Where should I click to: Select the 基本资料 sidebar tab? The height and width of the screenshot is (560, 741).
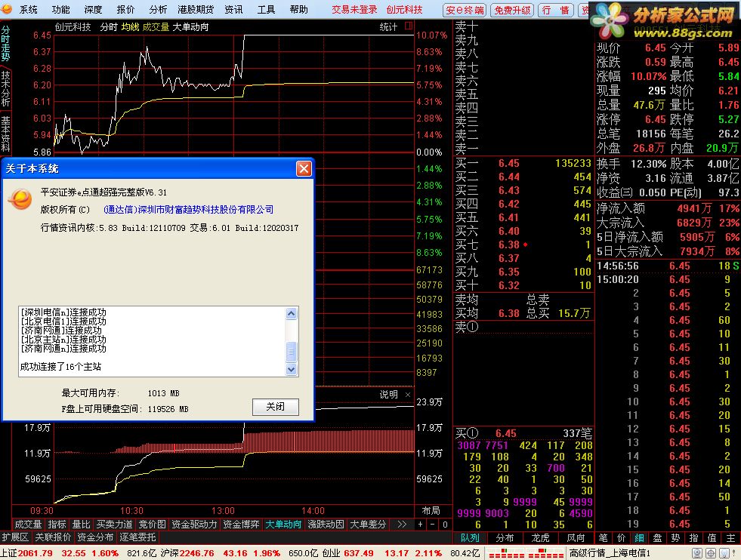click(x=6, y=134)
